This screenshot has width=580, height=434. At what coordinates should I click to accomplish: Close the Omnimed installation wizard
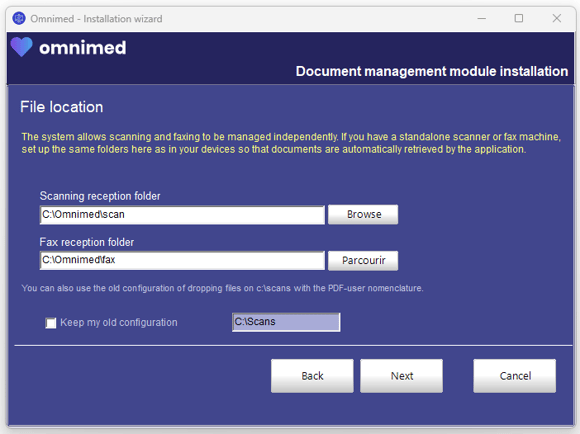pyautogui.click(x=556, y=18)
